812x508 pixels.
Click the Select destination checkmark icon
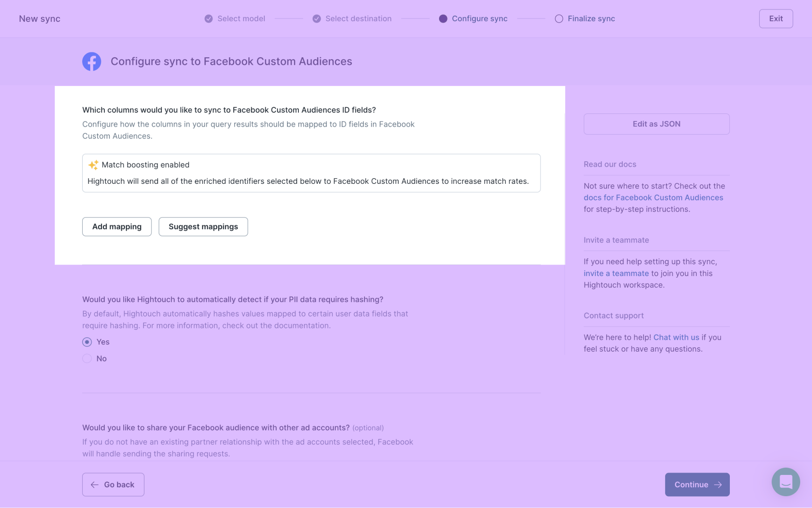point(317,19)
